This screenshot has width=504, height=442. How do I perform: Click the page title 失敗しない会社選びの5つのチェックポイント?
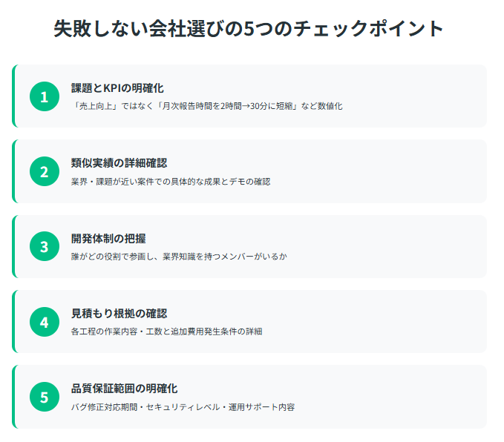click(249, 29)
